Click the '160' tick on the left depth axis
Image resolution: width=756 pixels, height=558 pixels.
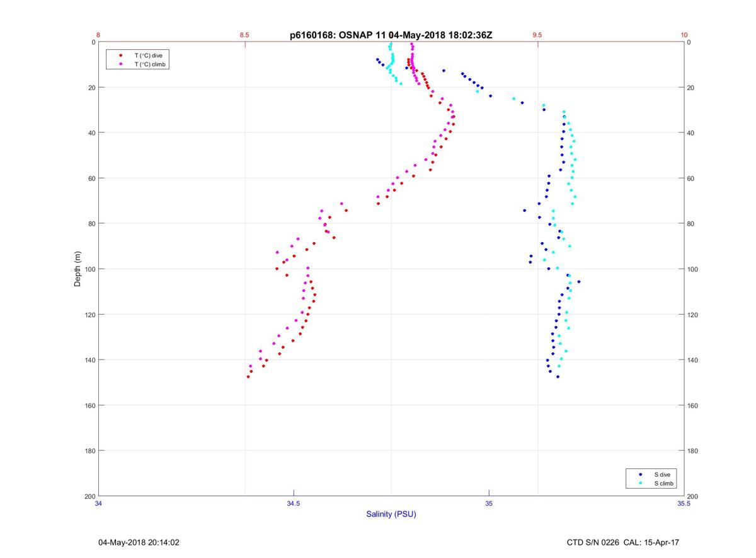tap(89, 405)
